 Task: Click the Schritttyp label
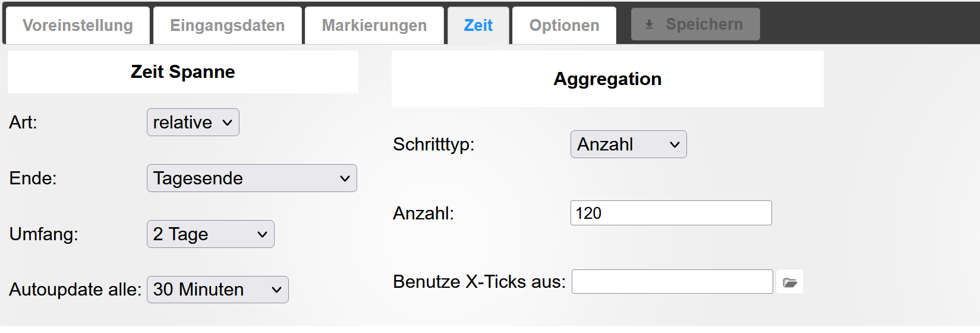(x=434, y=144)
